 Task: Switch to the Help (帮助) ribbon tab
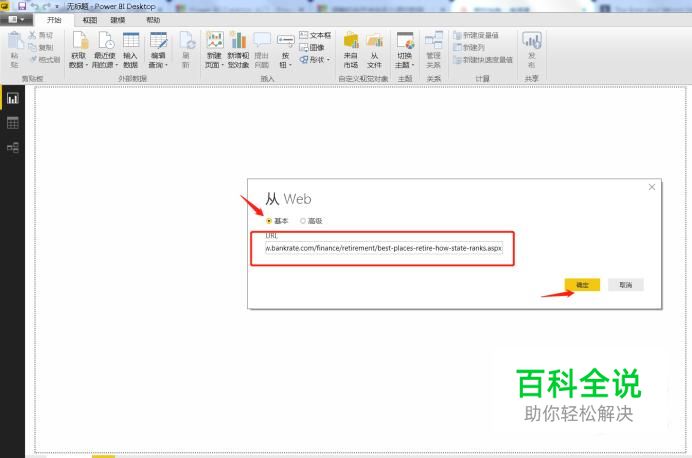[153, 20]
